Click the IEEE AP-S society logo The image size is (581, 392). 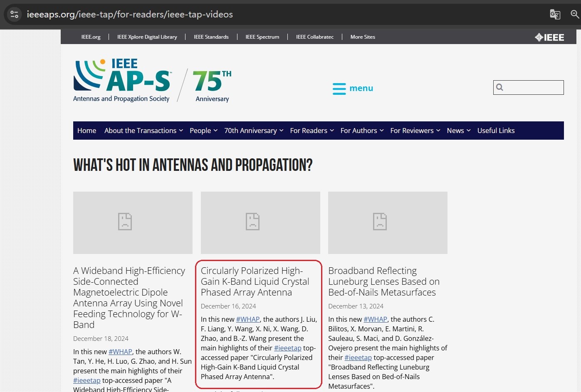click(122, 81)
